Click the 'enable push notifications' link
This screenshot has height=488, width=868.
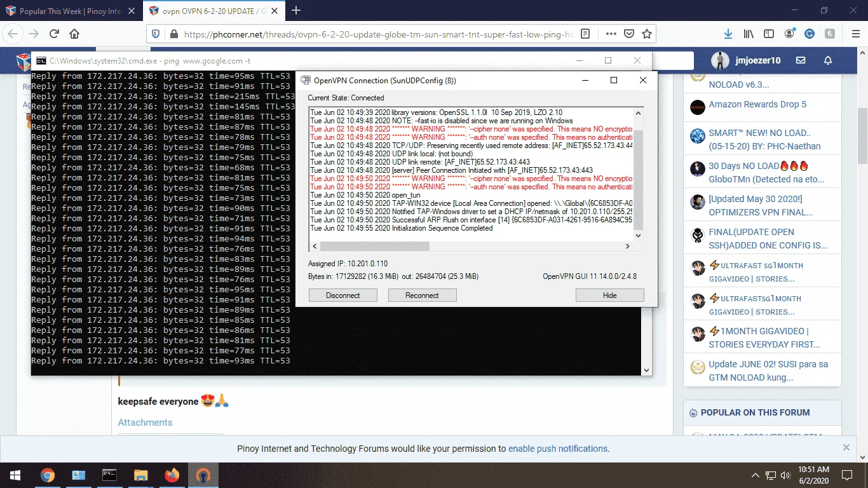[558, 449]
